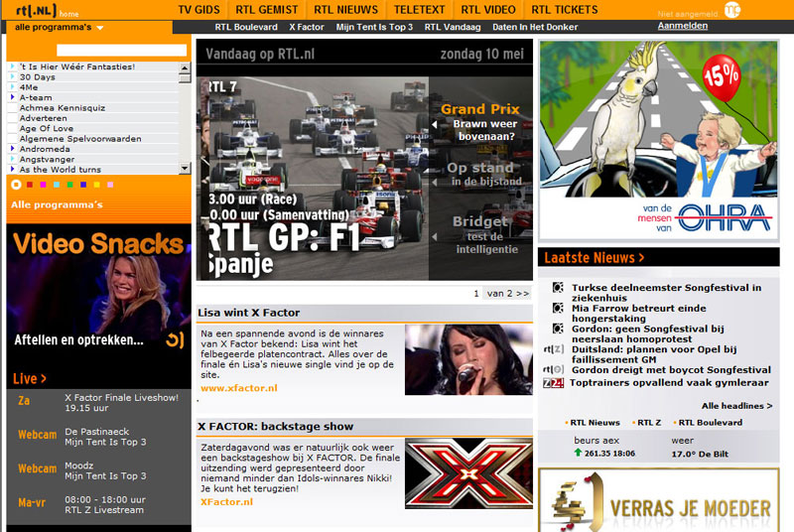Viewport: 794px width, 532px height.
Task: Click the icon beside Turkse deelneemster headline
Action: pos(558,288)
